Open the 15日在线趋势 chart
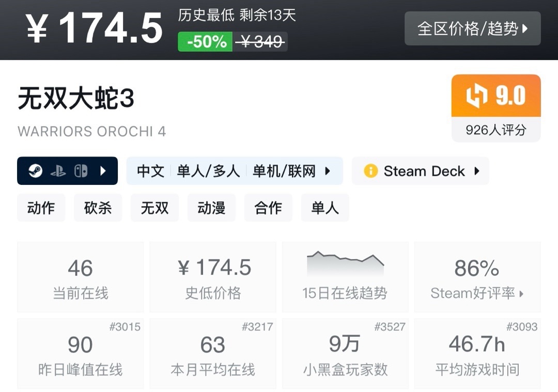Image resolution: width=558 pixels, height=392 pixels. click(345, 277)
